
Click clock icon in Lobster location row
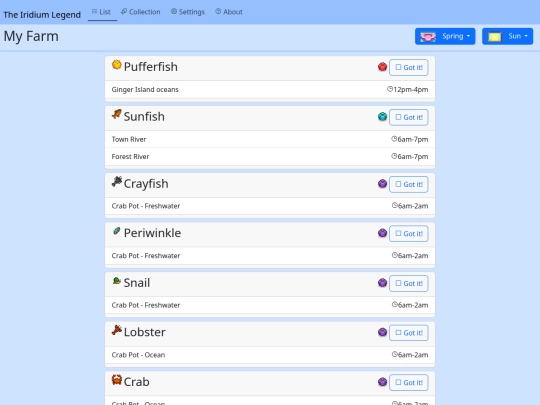pos(395,354)
